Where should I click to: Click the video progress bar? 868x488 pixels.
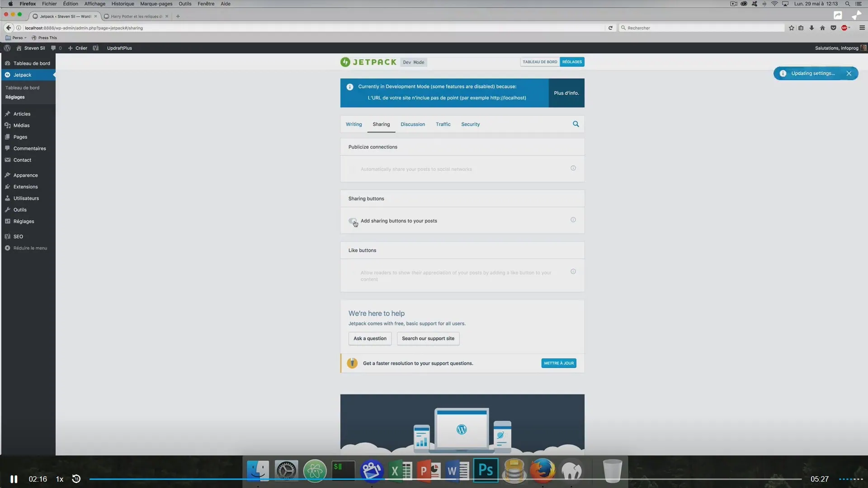445,479
